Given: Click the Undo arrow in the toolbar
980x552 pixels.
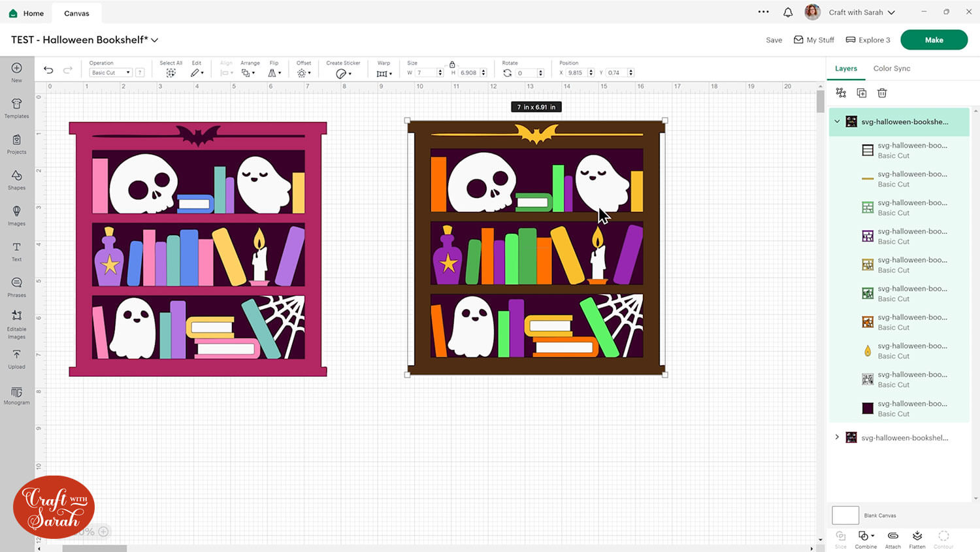Looking at the screenshot, I should pyautogui.click(x=48, y=69).
